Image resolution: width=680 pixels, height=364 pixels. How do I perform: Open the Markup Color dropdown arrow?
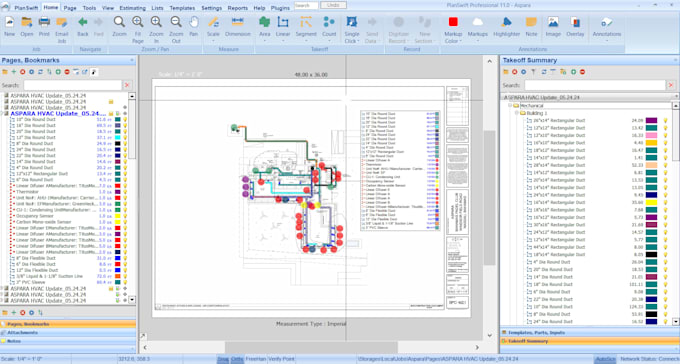click(460, 41)
